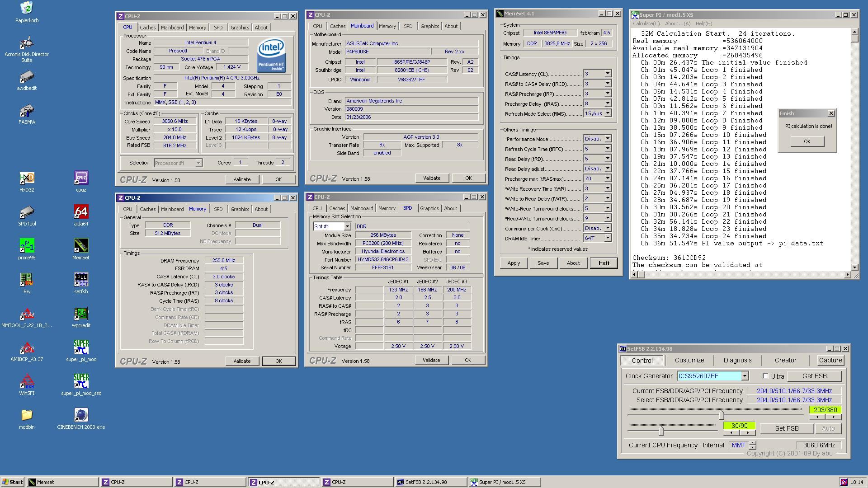Screen dimensions: 868x488
Task: Click the Set FSB button
Action: point(787,428)
